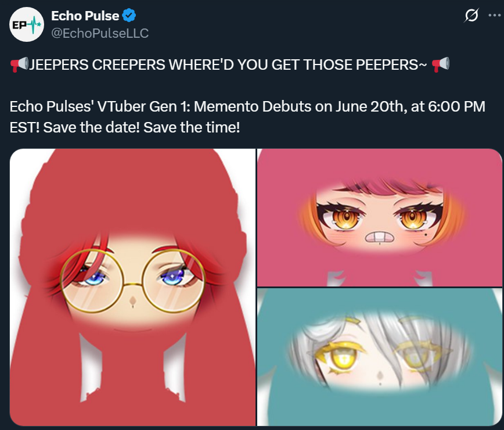Click the megaphone emoji before JEEPERS
504x430 pixels.
pos(19,64)
